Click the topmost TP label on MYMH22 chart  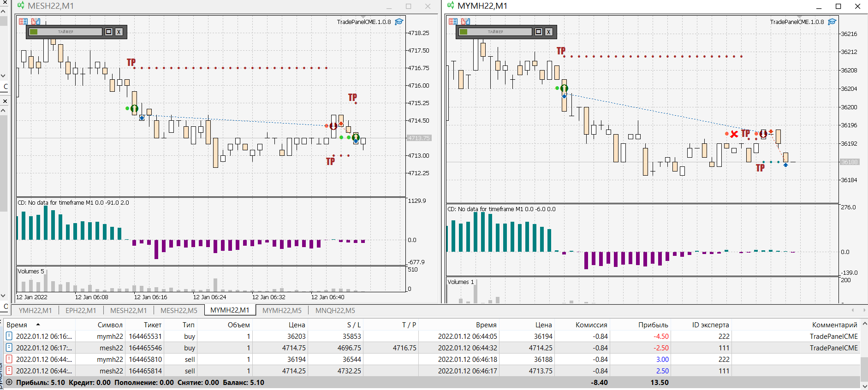(561, 51)
